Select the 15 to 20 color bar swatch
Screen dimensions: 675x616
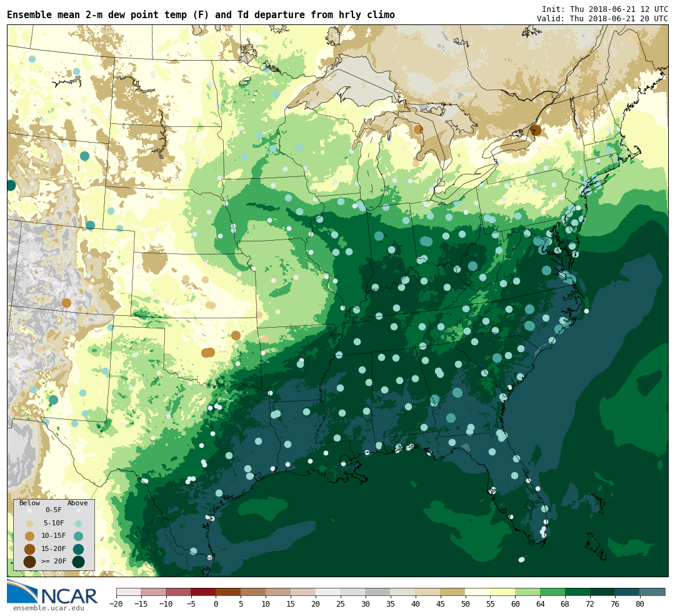coord(303,592)
